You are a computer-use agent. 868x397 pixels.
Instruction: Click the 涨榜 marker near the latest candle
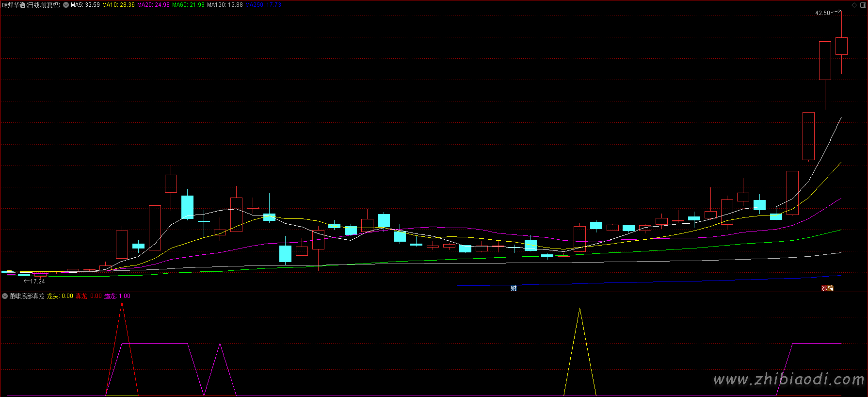click(827, 288)
